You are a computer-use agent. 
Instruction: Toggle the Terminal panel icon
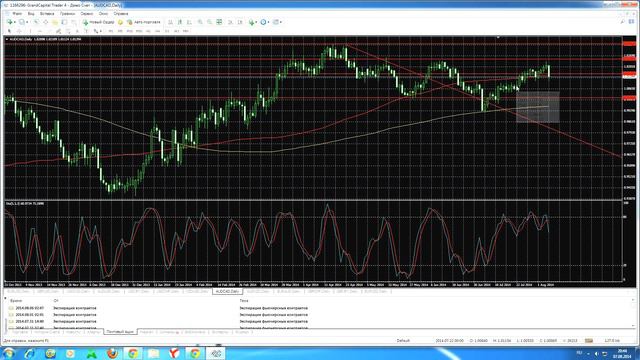(64, 22)
